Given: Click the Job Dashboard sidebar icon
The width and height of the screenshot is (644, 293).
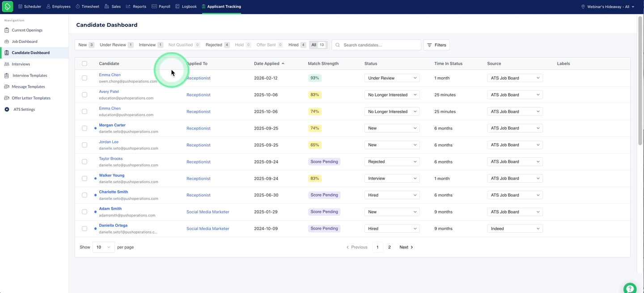Looking at the screenshot, I should pos(7,42).
